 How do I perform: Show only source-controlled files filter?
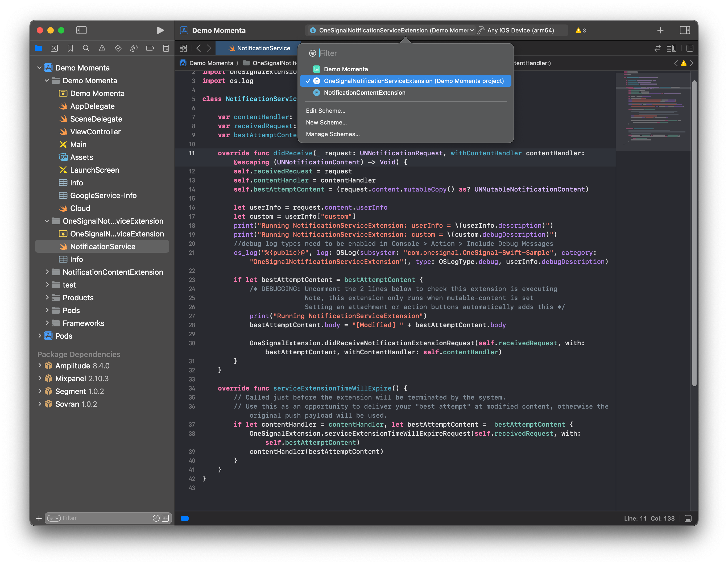coord(165,518)
